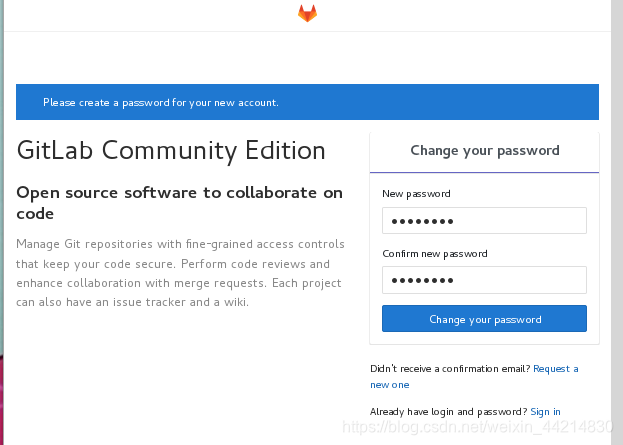
Task: Open the Request a new one link
Action: click(474, 377)
